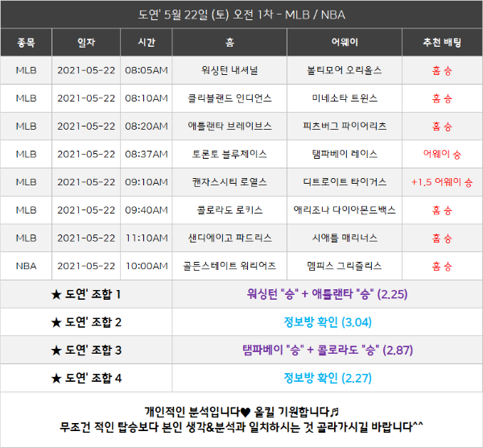Click away team '디트로이트 타이거스'

pos(345,182)
